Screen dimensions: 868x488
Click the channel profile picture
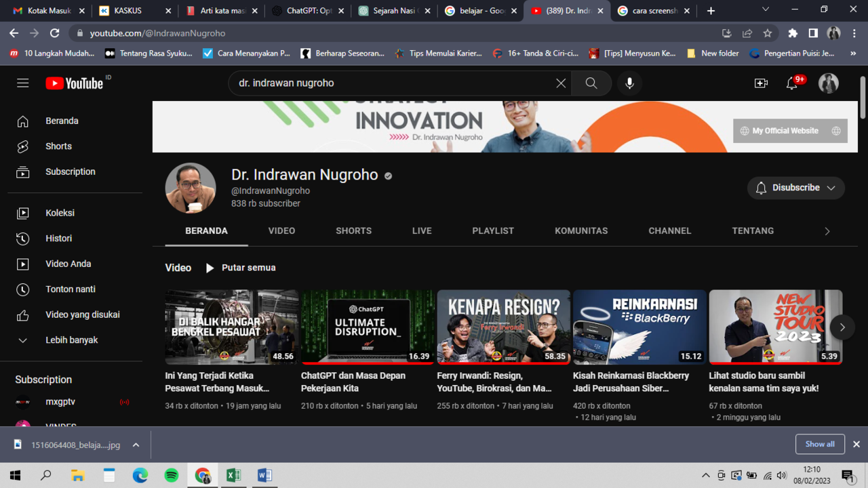(x=191, y=188)
